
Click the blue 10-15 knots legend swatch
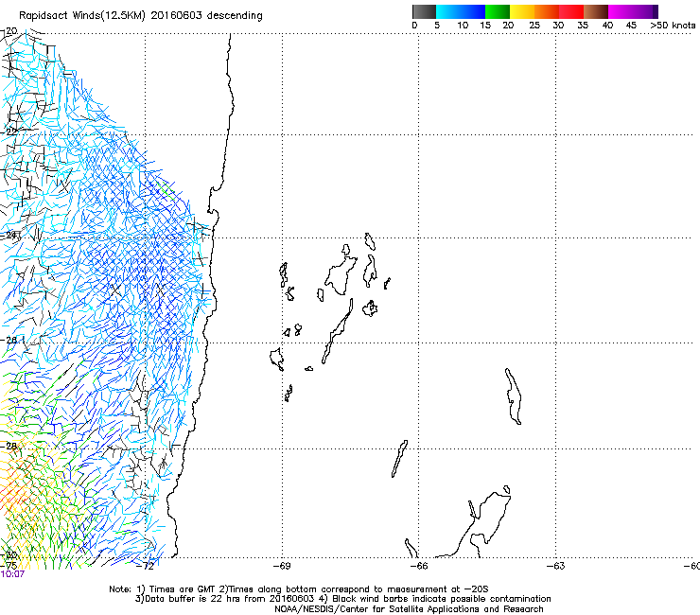click(473, 11)
